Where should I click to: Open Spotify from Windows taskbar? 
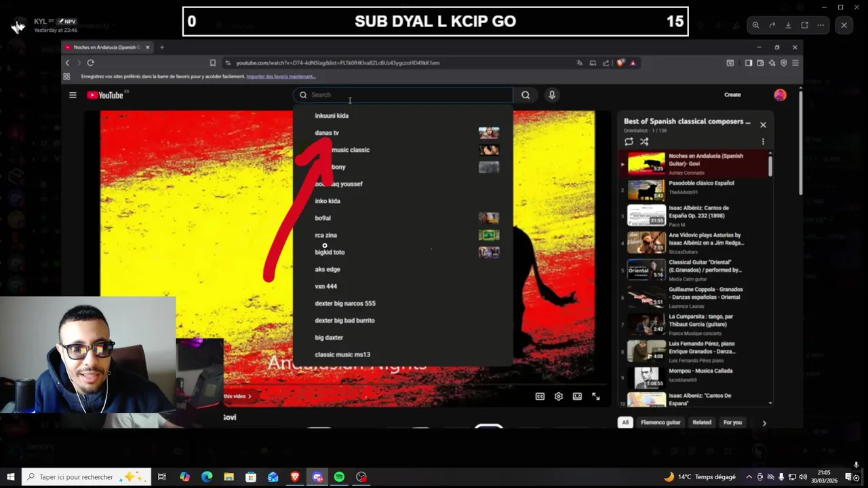[x=339, y=476]
